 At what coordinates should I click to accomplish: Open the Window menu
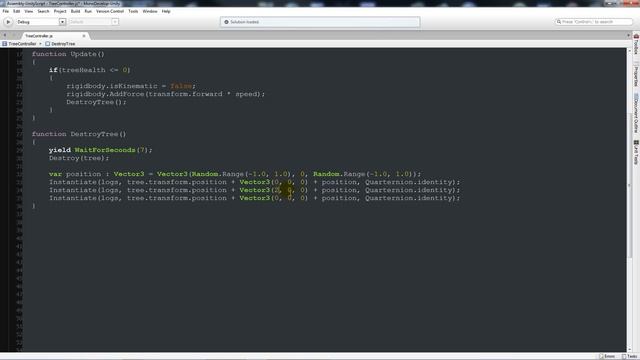pos(150,11)
